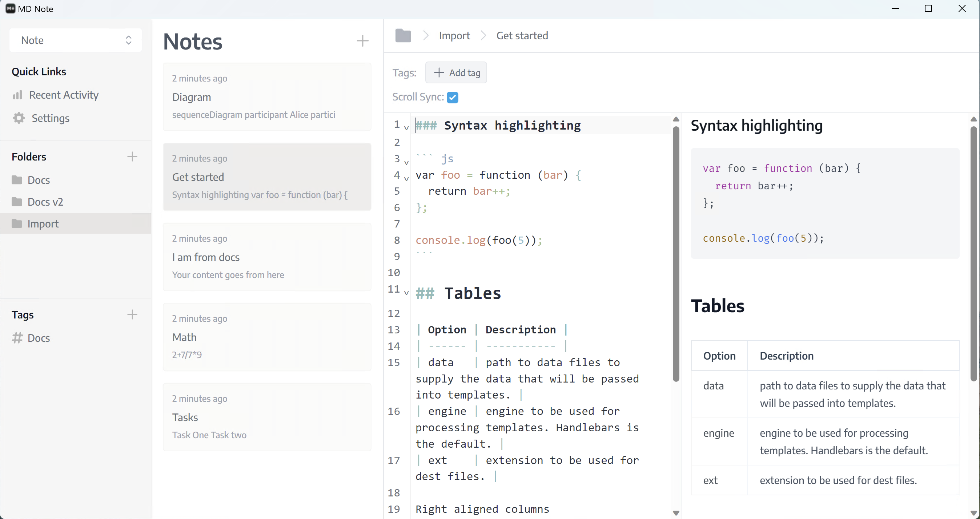Click the Docs folder icon
This screenshot has height=519, width=980.
(17, 180)
